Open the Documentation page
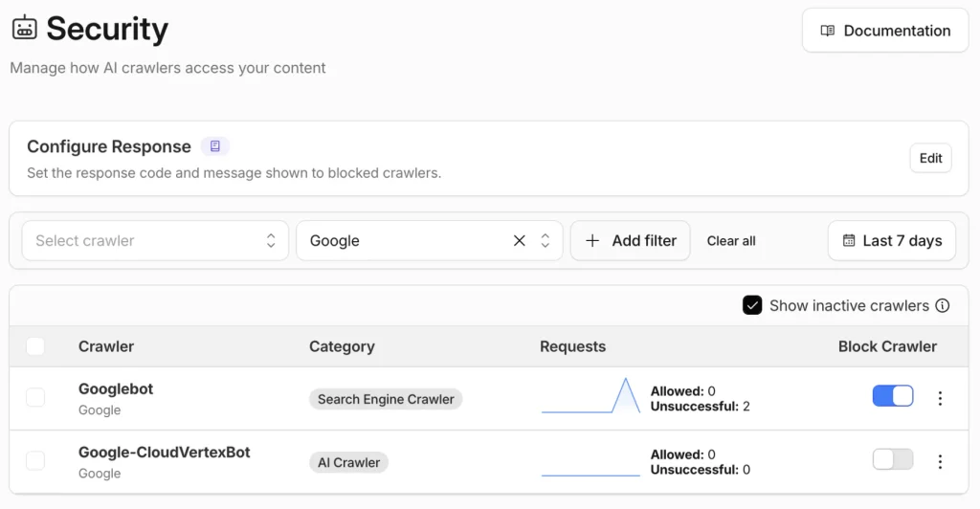The width and height of the screenshot is (980, 509). point(885,31)
